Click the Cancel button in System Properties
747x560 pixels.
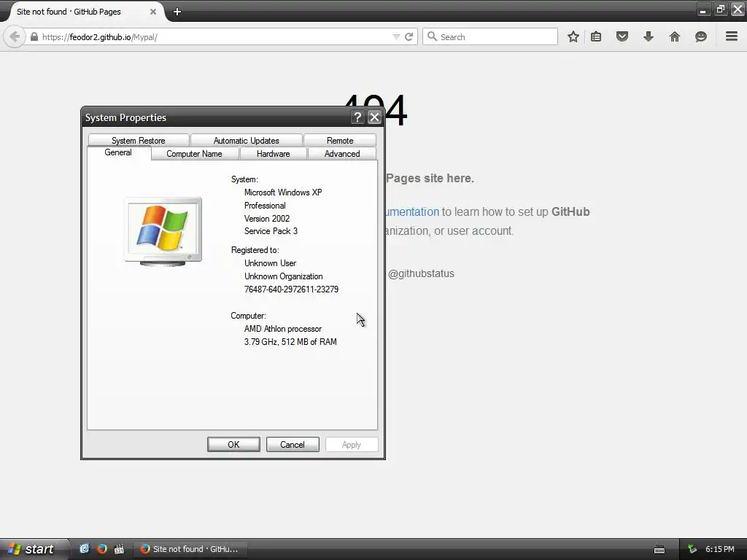pos(293,444)
